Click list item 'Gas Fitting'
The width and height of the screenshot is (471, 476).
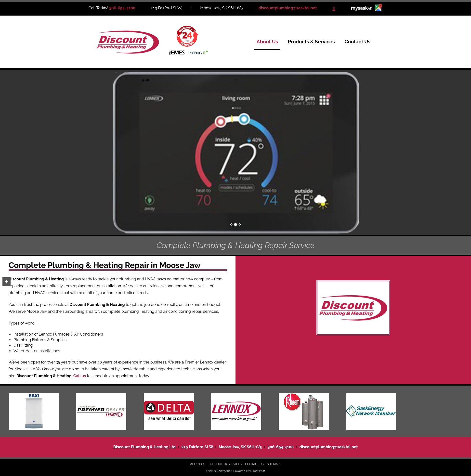click(x=23, y=345)
